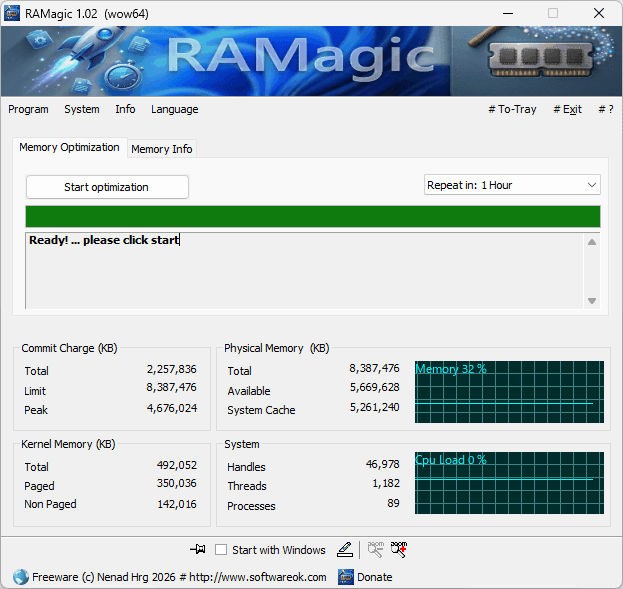Enable the Start with Windows checkbox
Viewport: 623px width, 589px height.
221,550
